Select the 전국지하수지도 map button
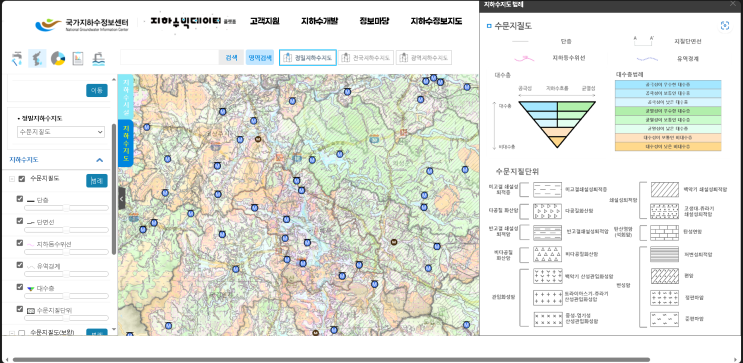Viewport: 743px width, 363px height. 366,58
